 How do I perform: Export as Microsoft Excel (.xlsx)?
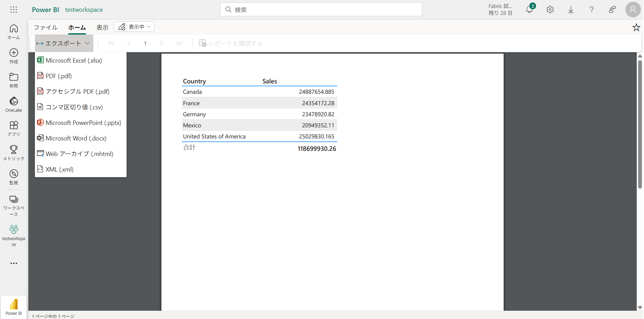pyautogui.click(x=81, y=60)
